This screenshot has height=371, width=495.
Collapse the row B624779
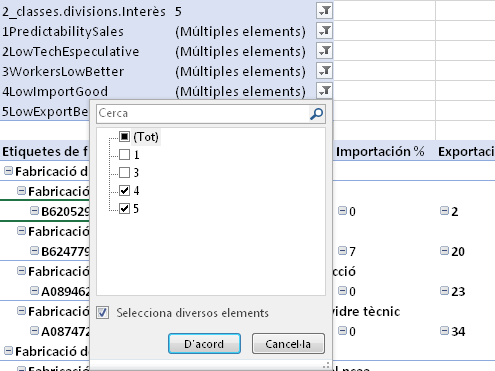[34, 251]
